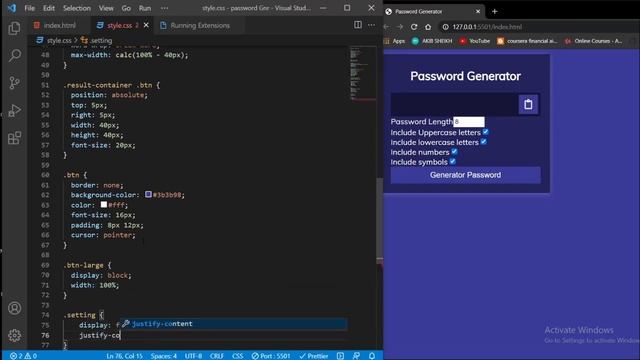Click Spaces: 4 indentation setting
This screenshot has height=360, width=640.
pyautogui.click(x=164, y=356)
